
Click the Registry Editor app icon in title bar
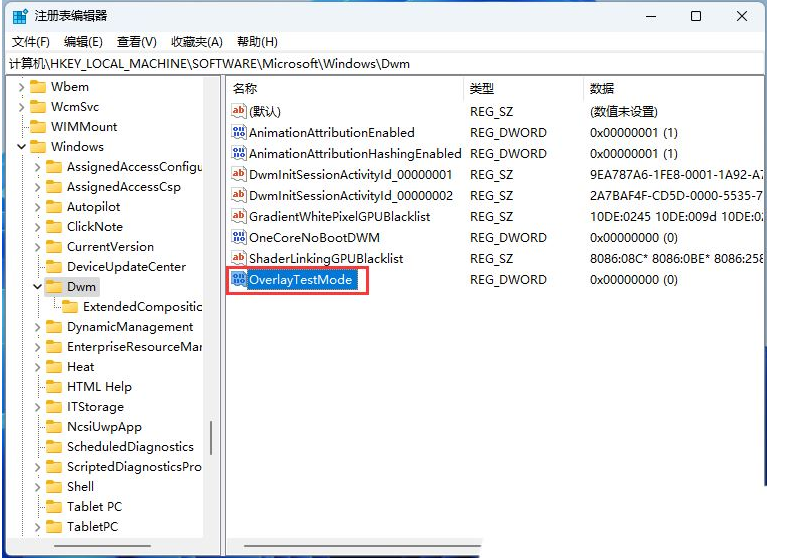click(x=20, y=16)
